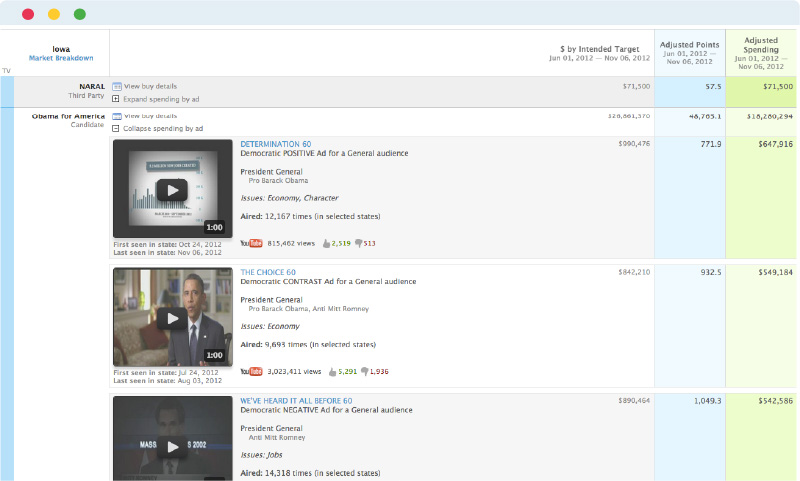Play the WE'VE HEARD IT ALL BEFORE 60 video
This screenshot has width=800, height=481.
click(172, 446)
